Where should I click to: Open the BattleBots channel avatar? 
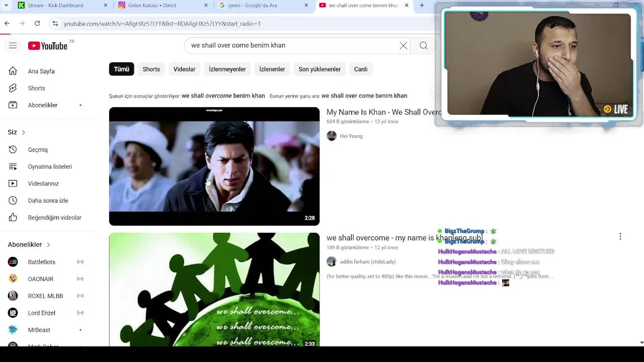[13, 262]
